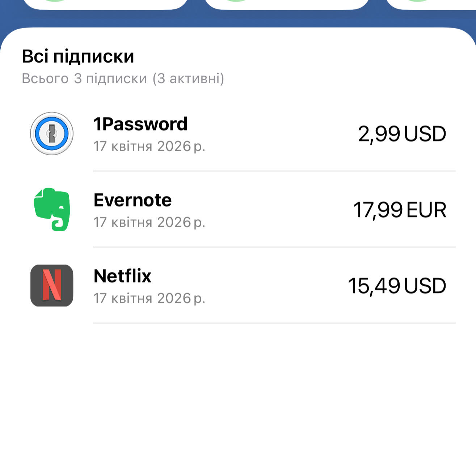Viewport: 476px width, 476px height.
Task: Open the 1Password subscription name
Action: [x=140, y=124]
